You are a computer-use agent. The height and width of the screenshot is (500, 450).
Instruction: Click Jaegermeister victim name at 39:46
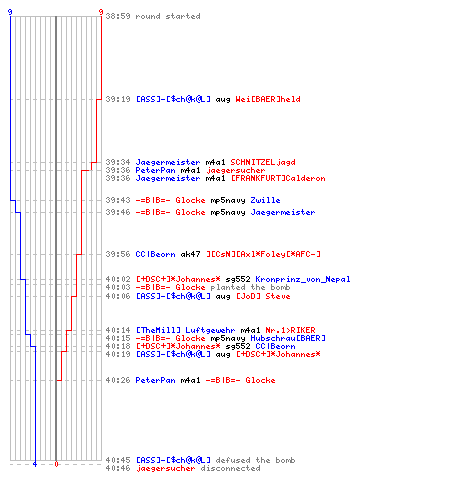(x=283, y=212)
